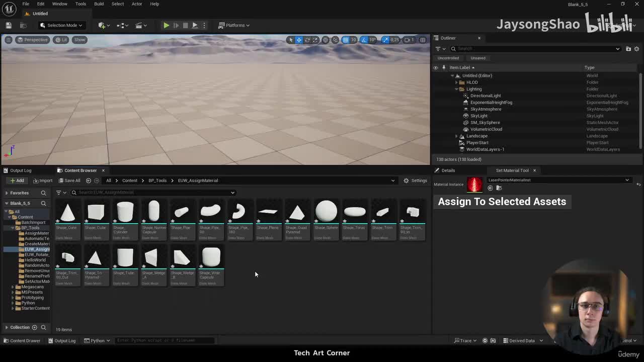Click the Outliner search field

click(x=535, y=49)
